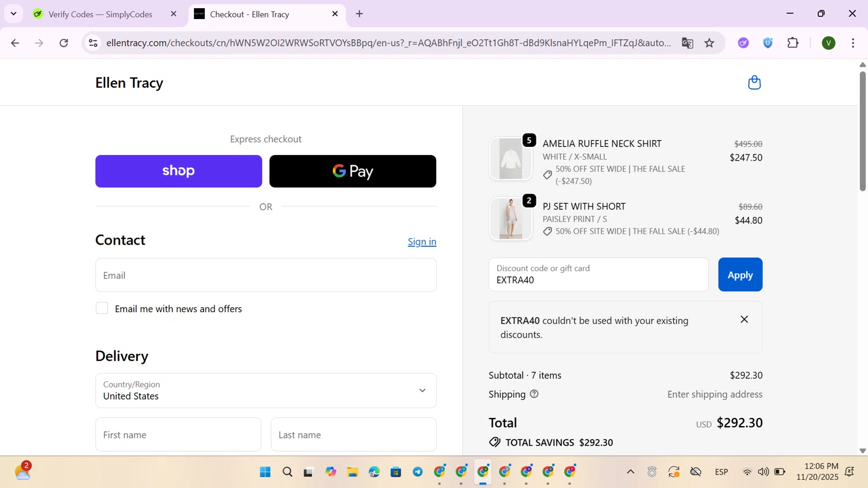Screen dimensions: 868x488
Task: Open the Wi-Fi network tray icon
Action: (x=747, y=472)
